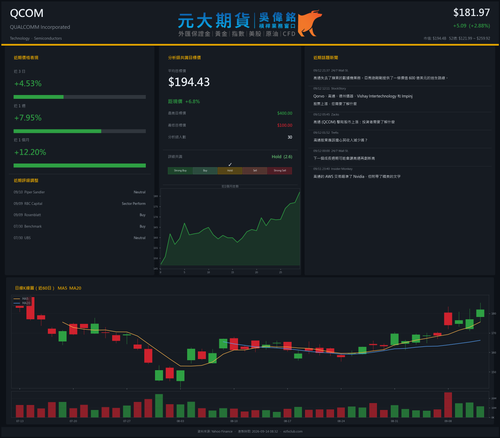This screenshot has height=438, width=500.
Task: Click the +5.09 (+2.88%) price change
Action: (x=471, y=26)
